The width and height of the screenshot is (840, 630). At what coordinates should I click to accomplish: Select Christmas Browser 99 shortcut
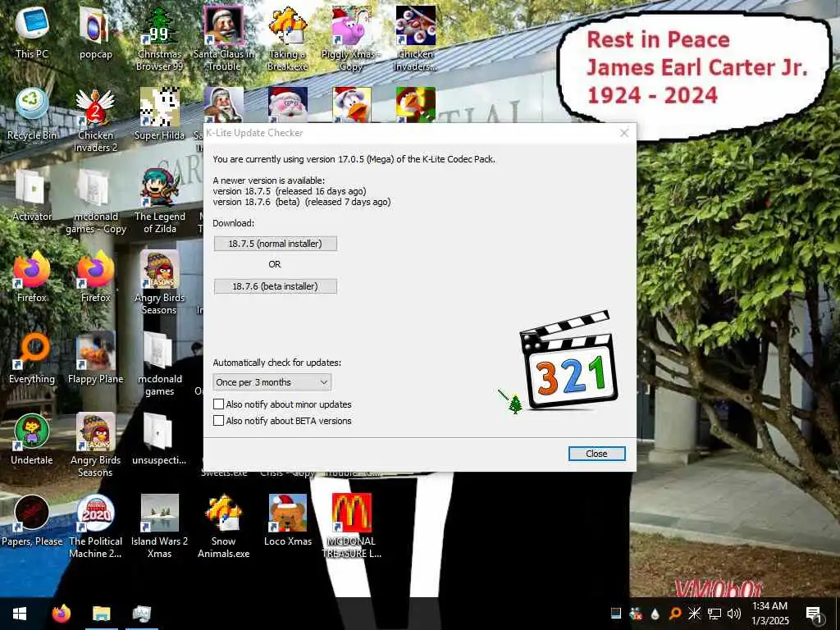click(160, 39)
